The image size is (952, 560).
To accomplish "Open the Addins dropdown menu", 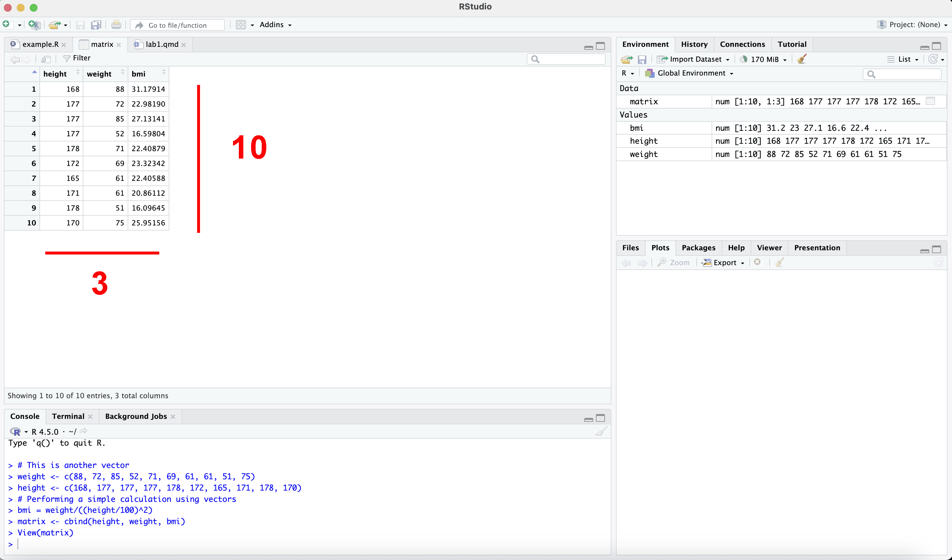I will pyautogui.click(x=275, y=25).
